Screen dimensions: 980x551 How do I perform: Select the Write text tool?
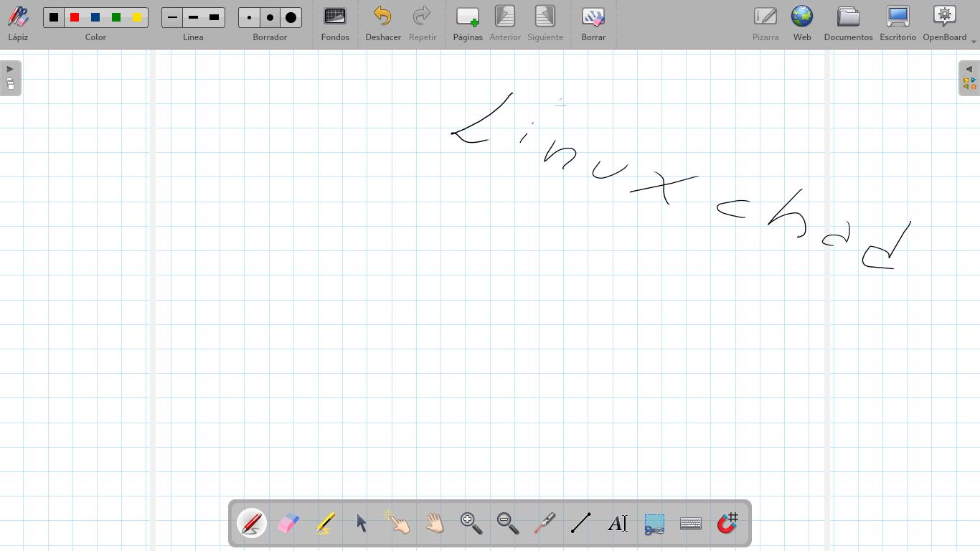618,523
